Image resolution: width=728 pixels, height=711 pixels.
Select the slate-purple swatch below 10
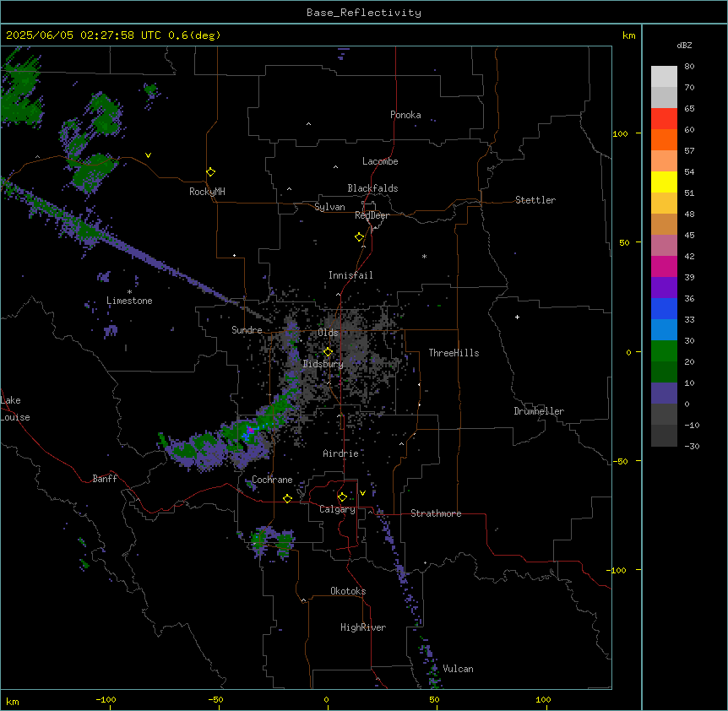[x=664, y=393]
